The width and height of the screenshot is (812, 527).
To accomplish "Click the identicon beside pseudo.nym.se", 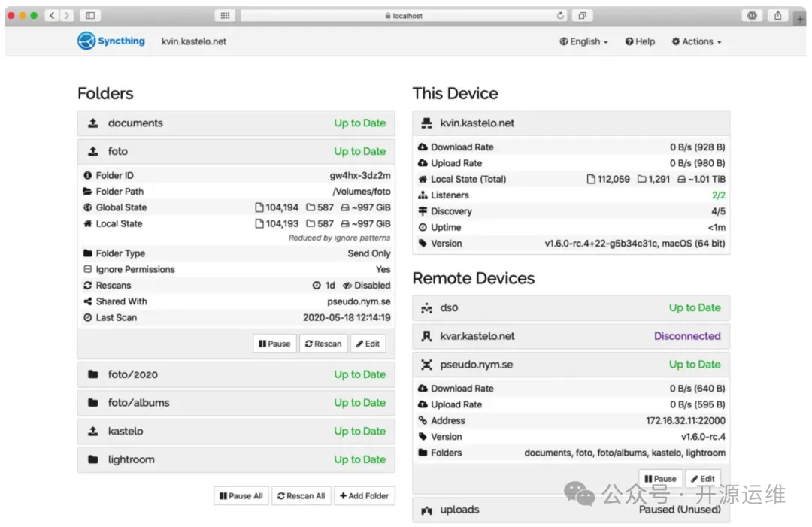I will (427, 365).
